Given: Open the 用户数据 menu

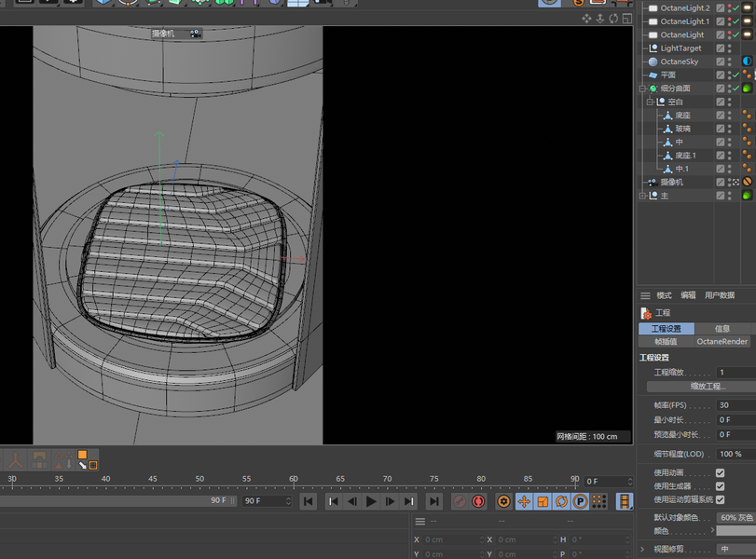Looking at the screenshot, I should (x=719, y=295).
